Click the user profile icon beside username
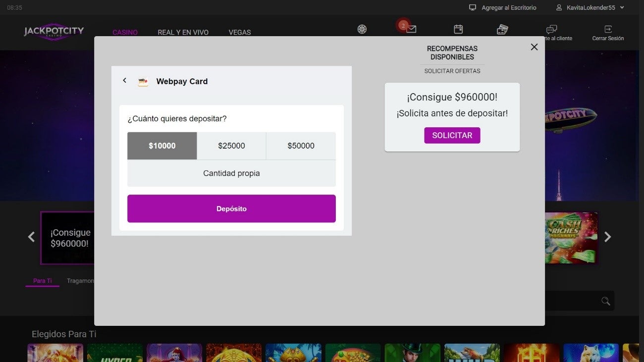 click(x=559, y=7)
